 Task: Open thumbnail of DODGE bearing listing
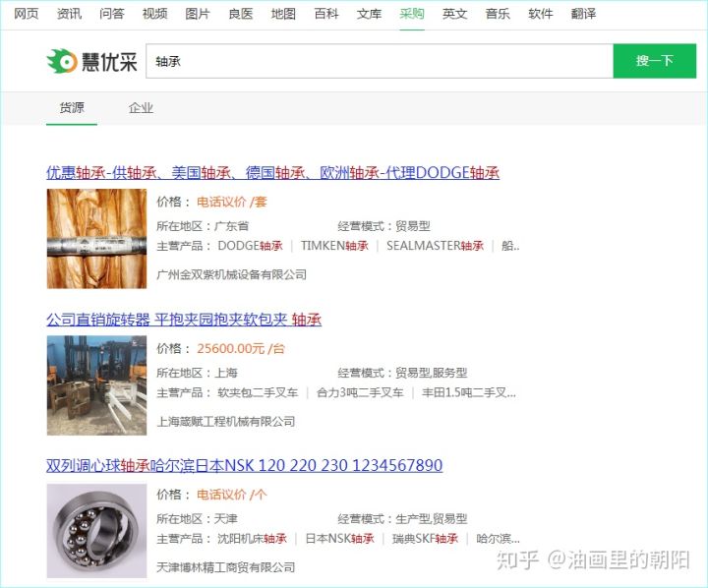pos(96,239)
